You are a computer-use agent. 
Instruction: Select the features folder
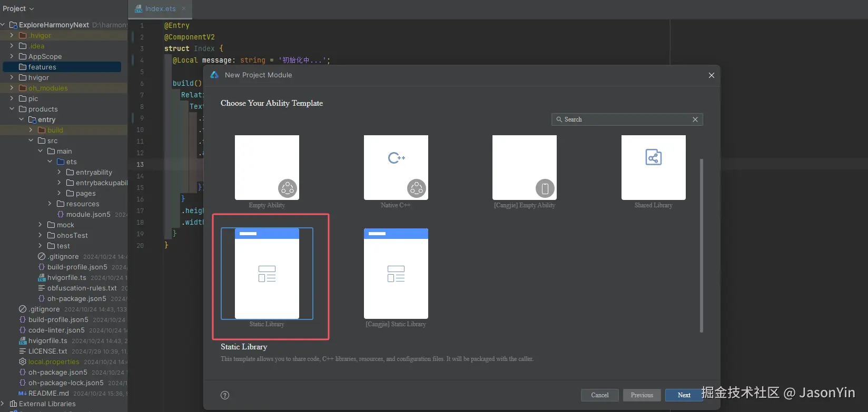click(62, 67)
